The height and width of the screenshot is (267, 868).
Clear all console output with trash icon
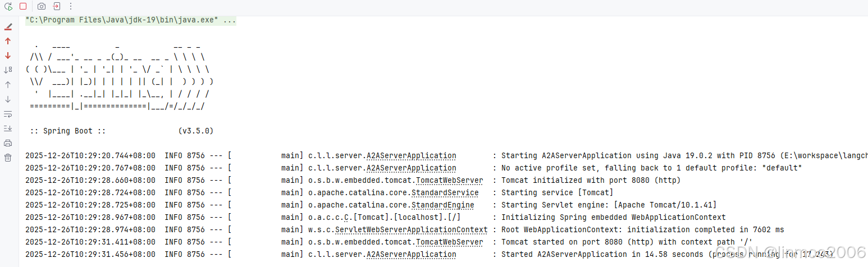pos(8,158)
